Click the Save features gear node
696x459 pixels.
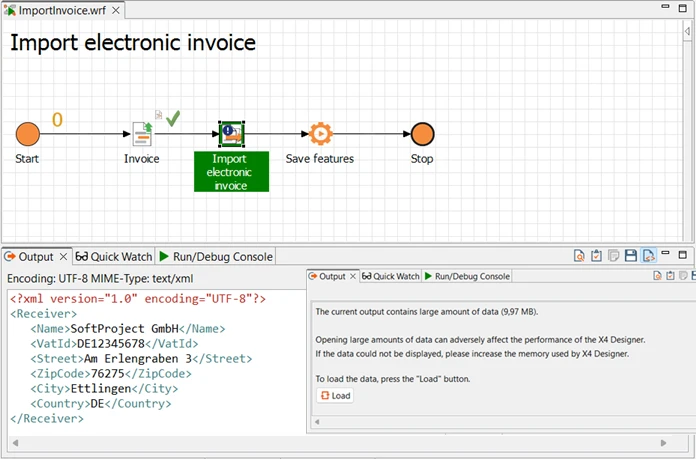pos(319,134)
